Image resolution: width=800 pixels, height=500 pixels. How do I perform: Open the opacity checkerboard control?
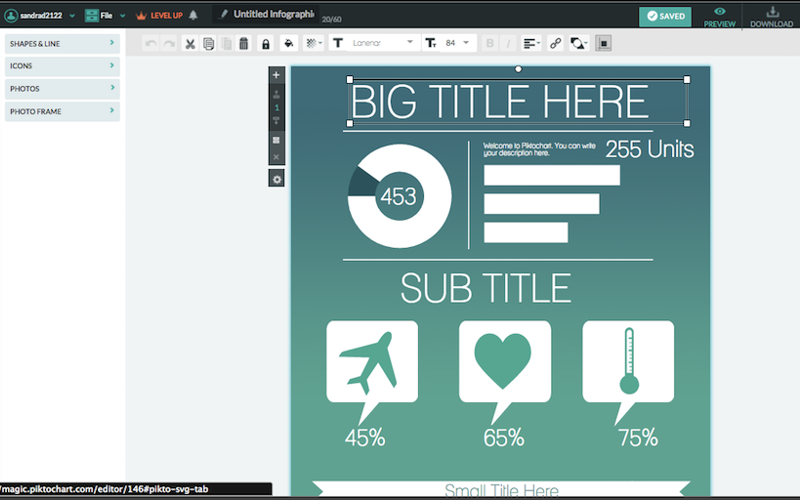313,44
